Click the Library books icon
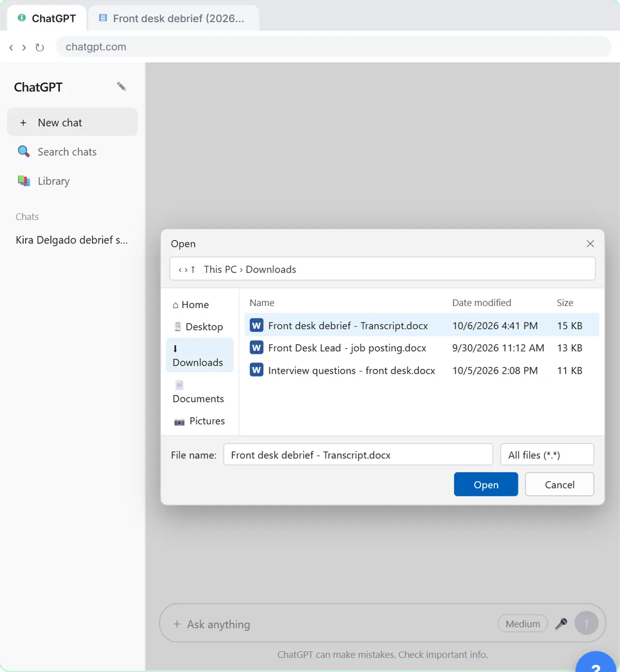Image resolution: width=620 pixels, height=672 pixels. [24, 181]
